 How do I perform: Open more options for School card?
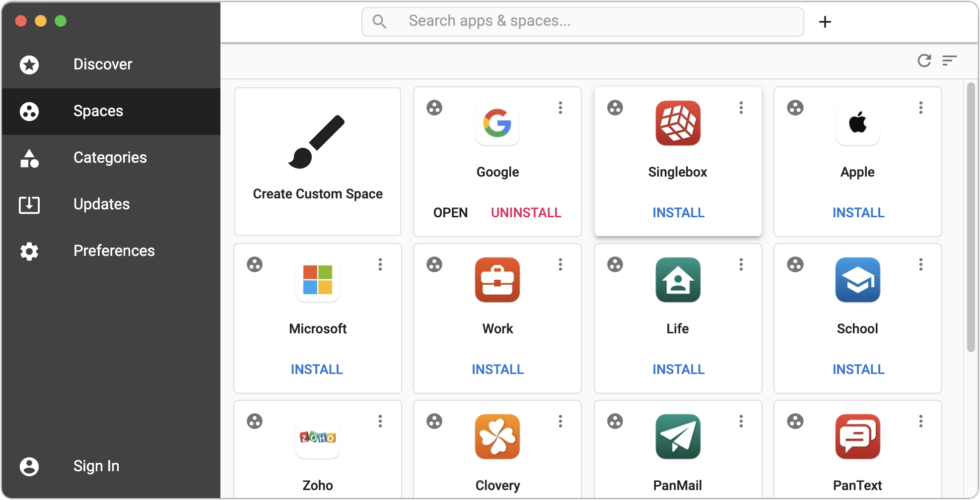tap(921, 264)
